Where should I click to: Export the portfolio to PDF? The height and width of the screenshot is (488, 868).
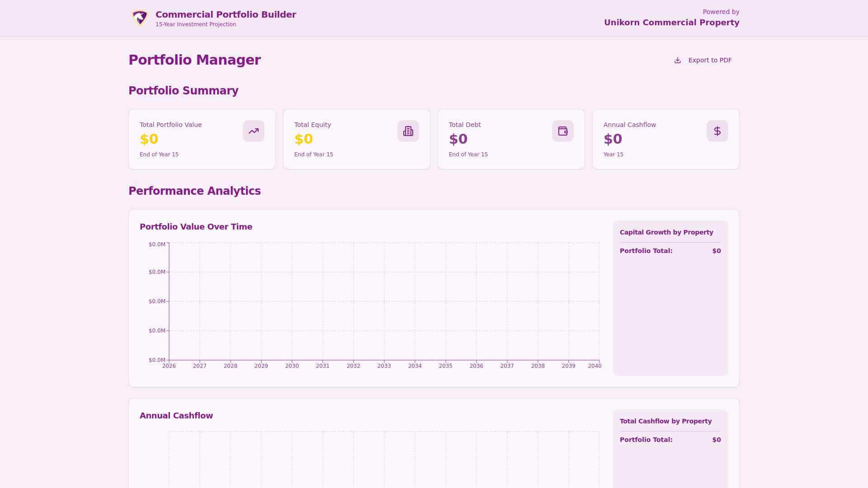coord(703,60)
